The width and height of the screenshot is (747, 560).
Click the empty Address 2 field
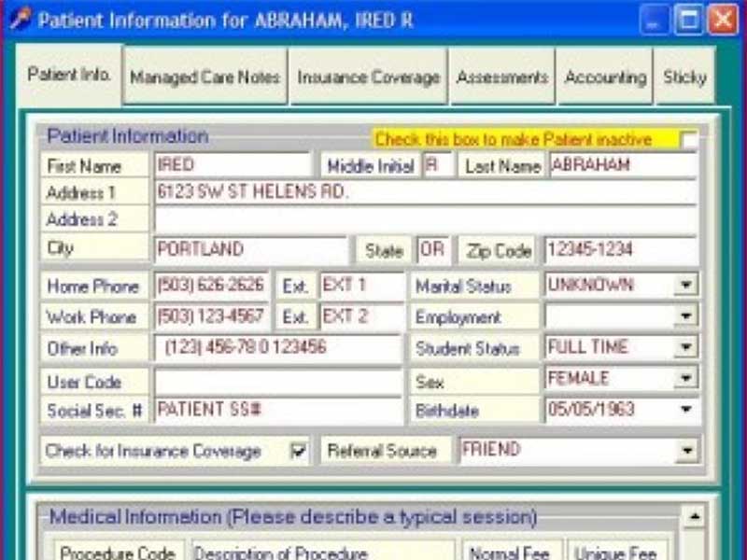(426, 219)
